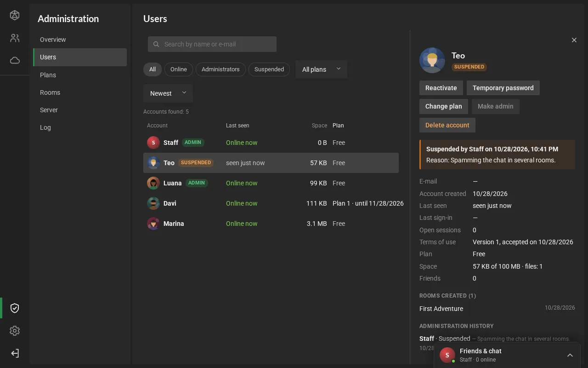Click Staff avatar in Friends & chat bar

click(x=447, y=355)
